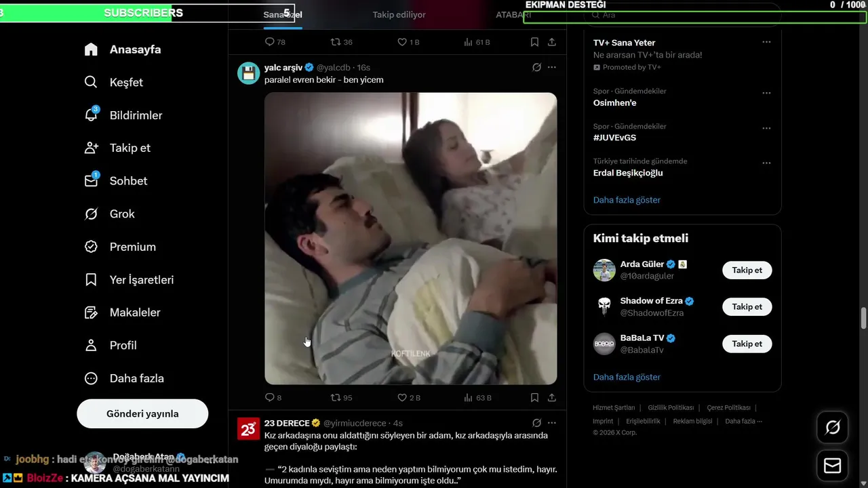The image size is (868, 488).
Task: Open more options for Erdal Beşikçioğlu trend
Action: (766, 163)
